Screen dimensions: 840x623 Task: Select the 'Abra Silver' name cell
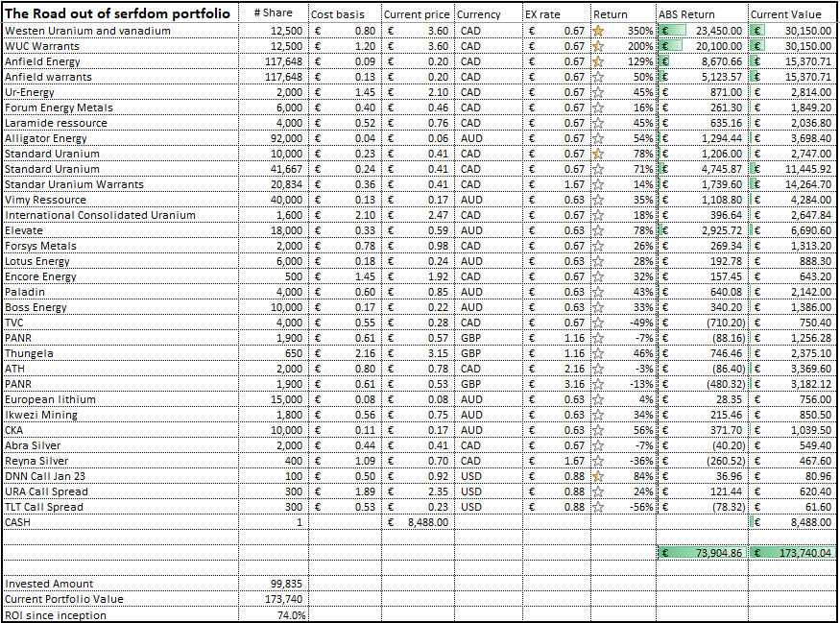point(121,445)
